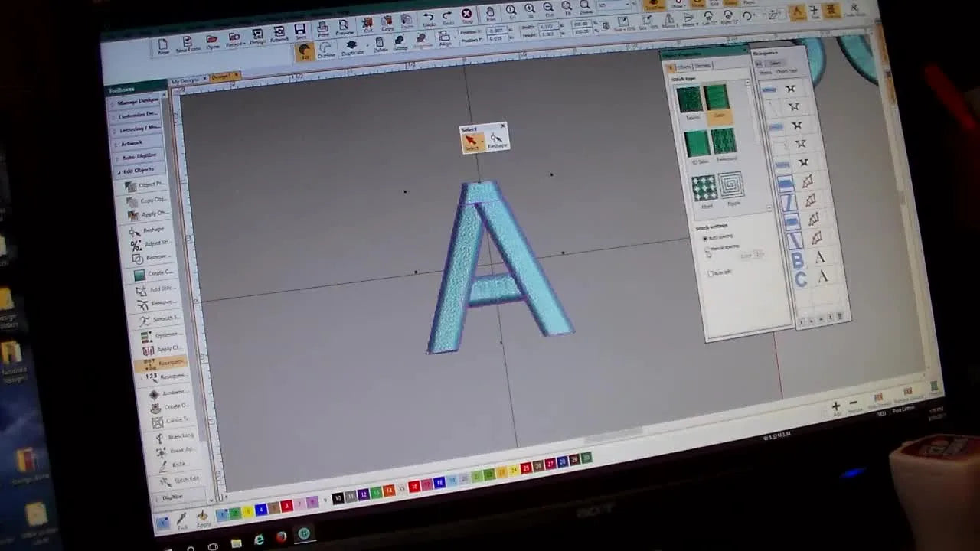This screenshot has width=980, height=551.
Task: Select blue color 4 in the palette
Action: 261,508
